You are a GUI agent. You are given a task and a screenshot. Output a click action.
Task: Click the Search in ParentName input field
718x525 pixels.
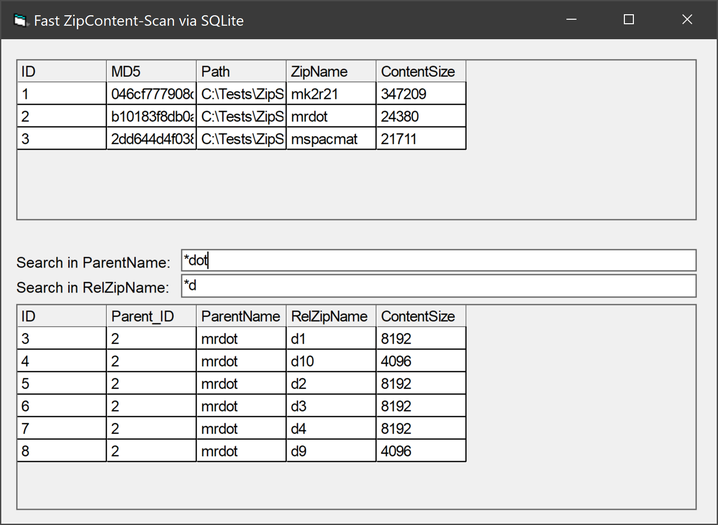(x=438, y=261)
